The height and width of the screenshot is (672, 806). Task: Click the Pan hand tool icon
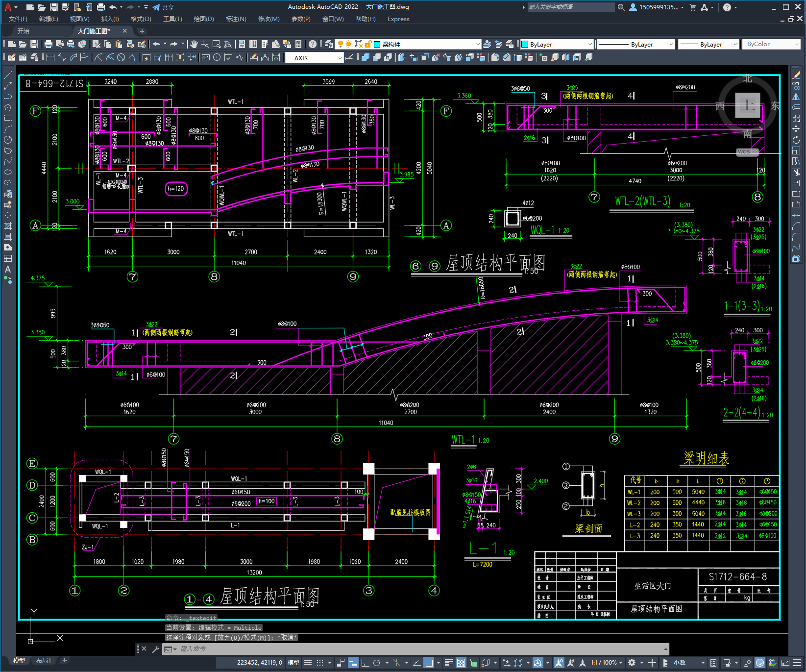click(194, 44)
